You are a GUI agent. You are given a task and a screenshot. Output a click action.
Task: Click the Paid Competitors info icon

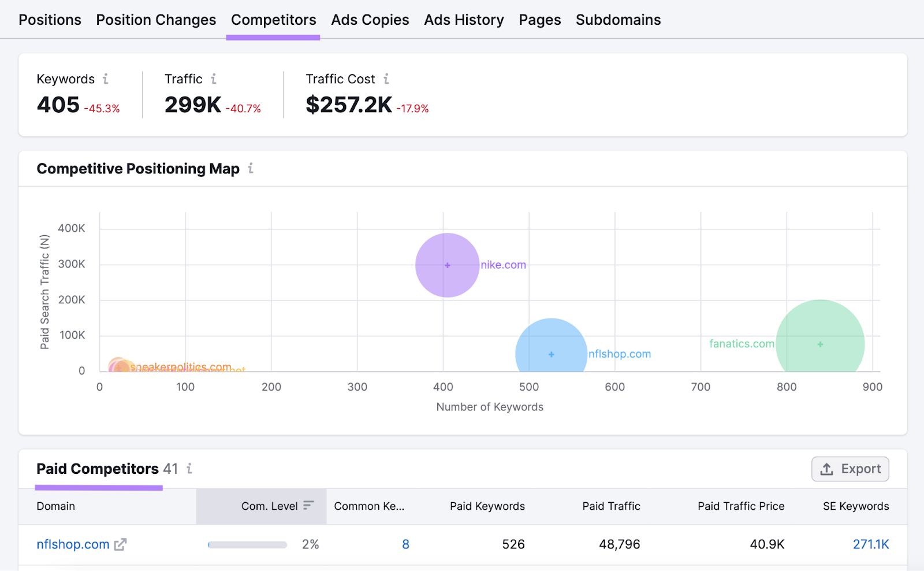pos(189,469)
